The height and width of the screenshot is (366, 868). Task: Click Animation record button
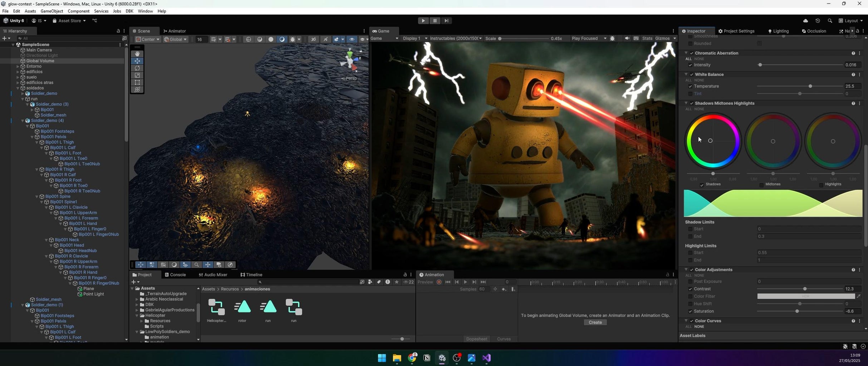click(439, 282)
